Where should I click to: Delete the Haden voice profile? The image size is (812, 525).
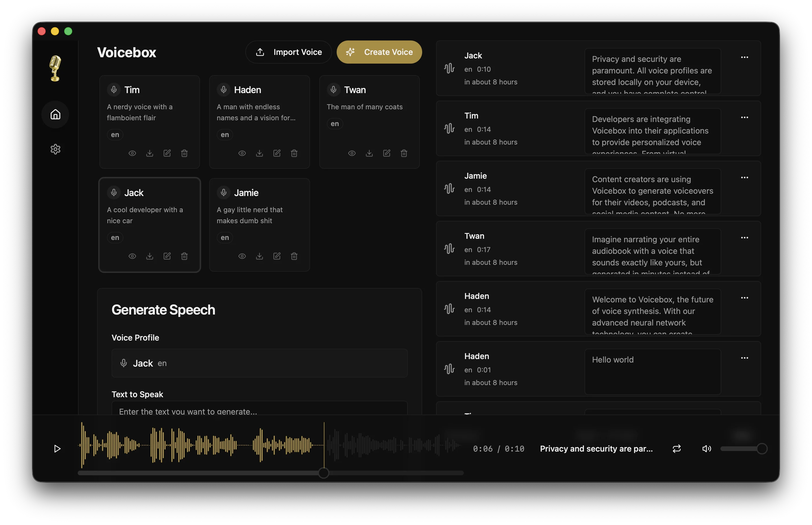click(294, 153)
